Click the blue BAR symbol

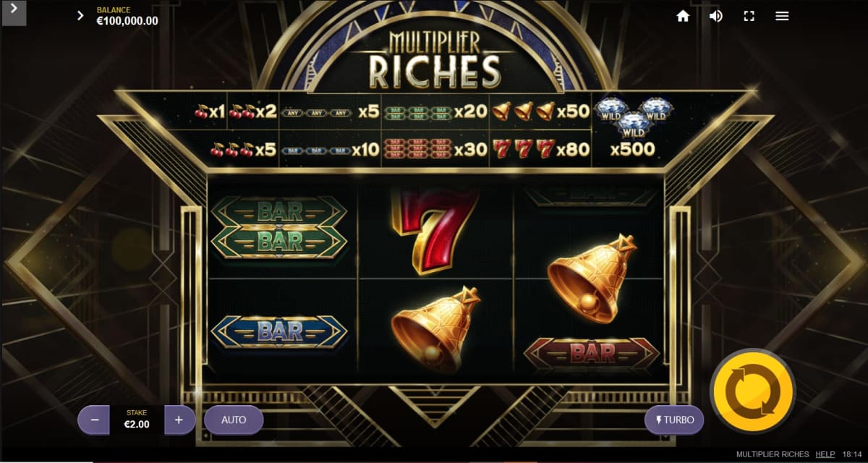coord(279,331)
